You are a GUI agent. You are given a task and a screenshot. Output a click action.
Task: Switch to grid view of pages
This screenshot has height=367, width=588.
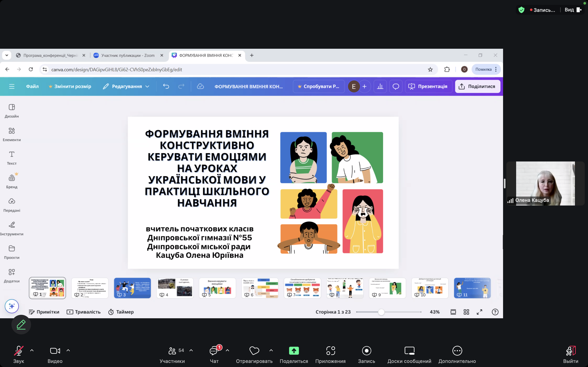coord(466,312)
